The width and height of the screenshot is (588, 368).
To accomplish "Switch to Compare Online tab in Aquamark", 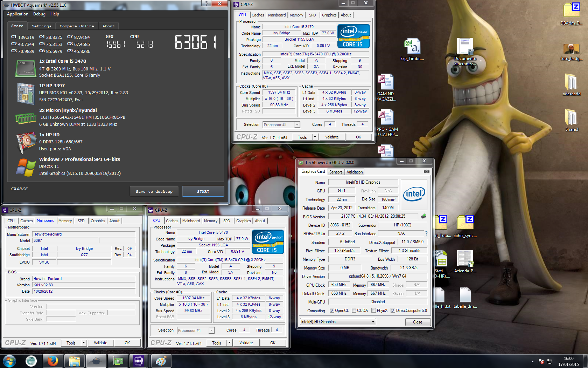I will click(77, 26).
